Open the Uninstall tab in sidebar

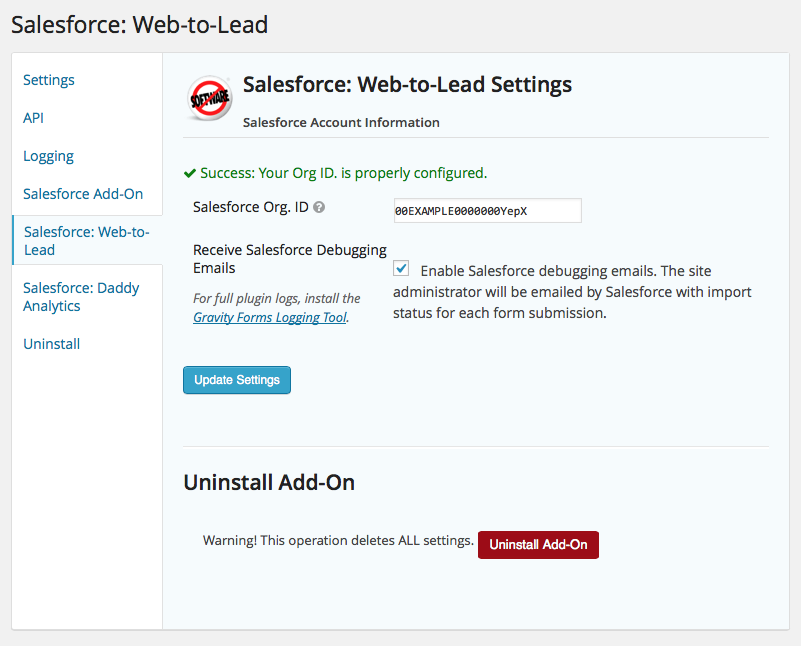coord(52,344)
